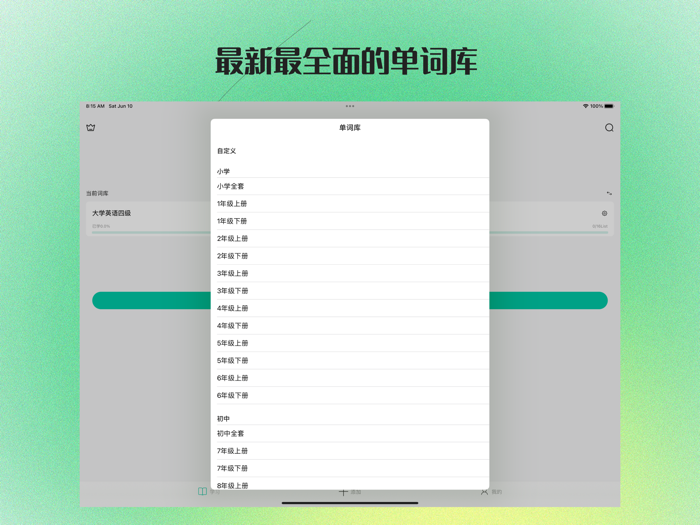Tap the 8年级上册 row at list bottom
The height and width of the screenshot is (525, 700).
tap(350, 484)
